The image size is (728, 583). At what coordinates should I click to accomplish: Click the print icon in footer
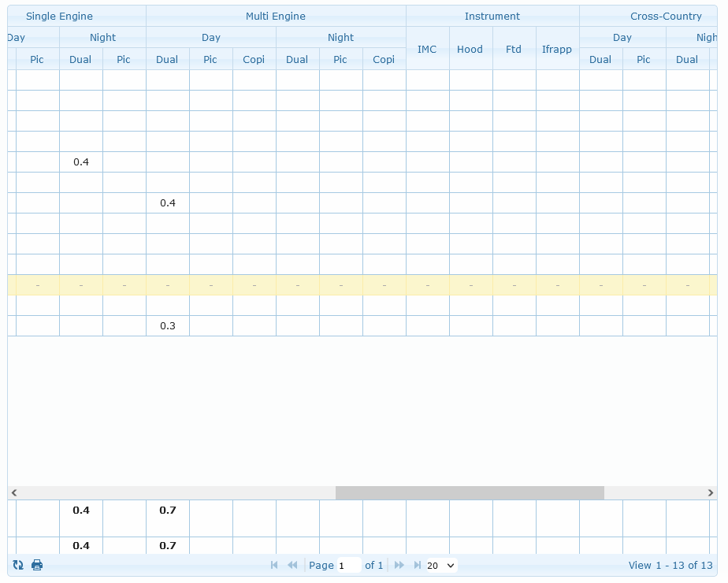37,565
